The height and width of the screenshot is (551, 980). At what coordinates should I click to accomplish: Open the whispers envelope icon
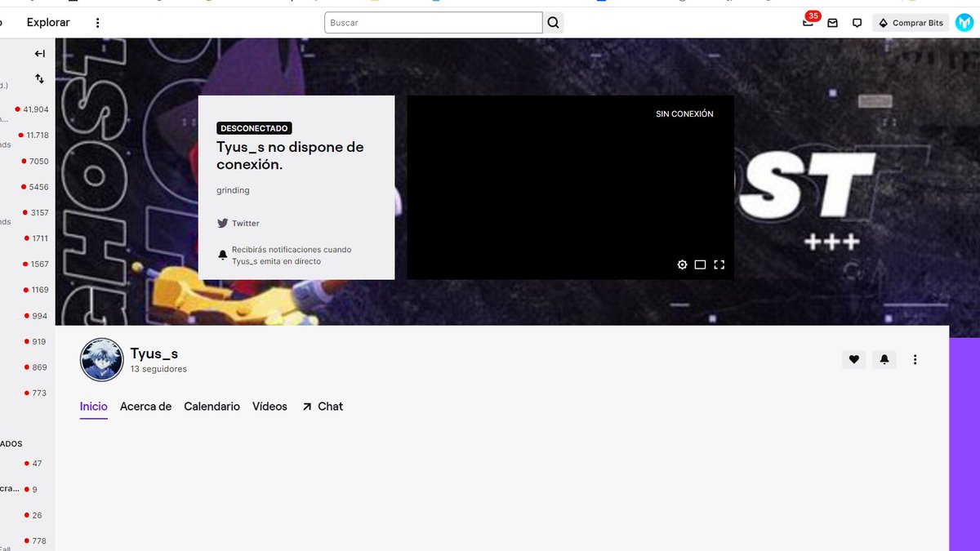[x=833, y=23]
